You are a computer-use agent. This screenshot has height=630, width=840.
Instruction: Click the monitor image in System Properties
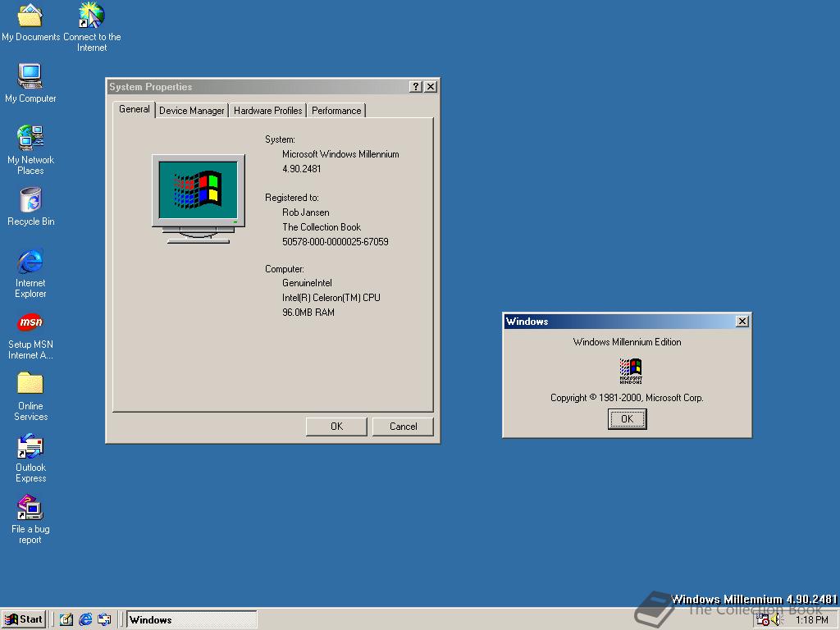click(x=199, y=199)
